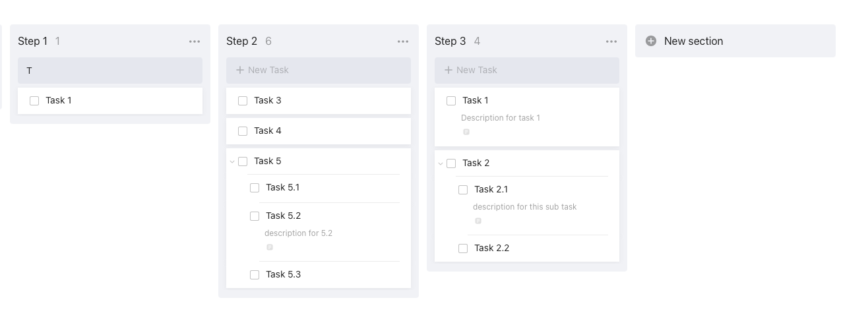The width and height of the screenshot is (868, 319).
Task: Click the note icon under Description for task 1
Action: (466, 132)
